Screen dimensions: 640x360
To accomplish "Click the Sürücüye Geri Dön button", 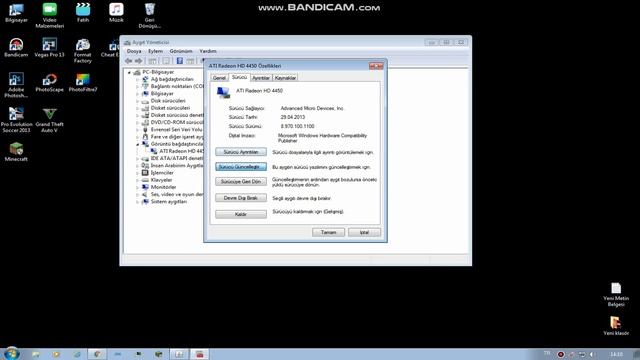I will click(241, 182).
